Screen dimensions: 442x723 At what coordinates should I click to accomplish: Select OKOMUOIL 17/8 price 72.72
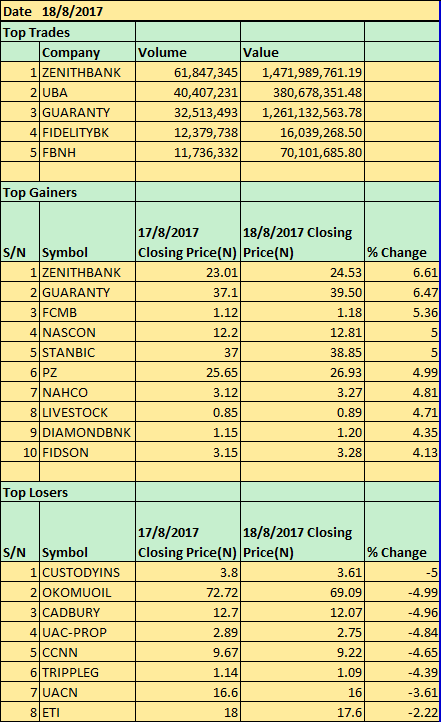[x=188, y=593]
